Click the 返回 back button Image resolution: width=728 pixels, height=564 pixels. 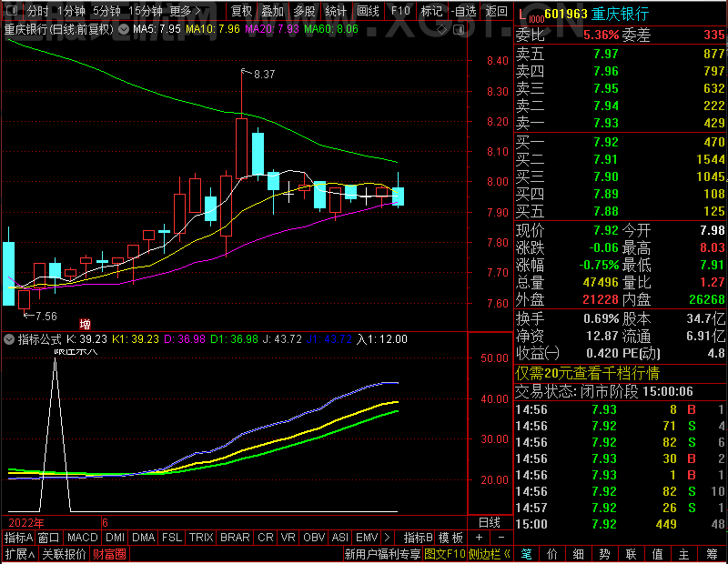(496, 11)
